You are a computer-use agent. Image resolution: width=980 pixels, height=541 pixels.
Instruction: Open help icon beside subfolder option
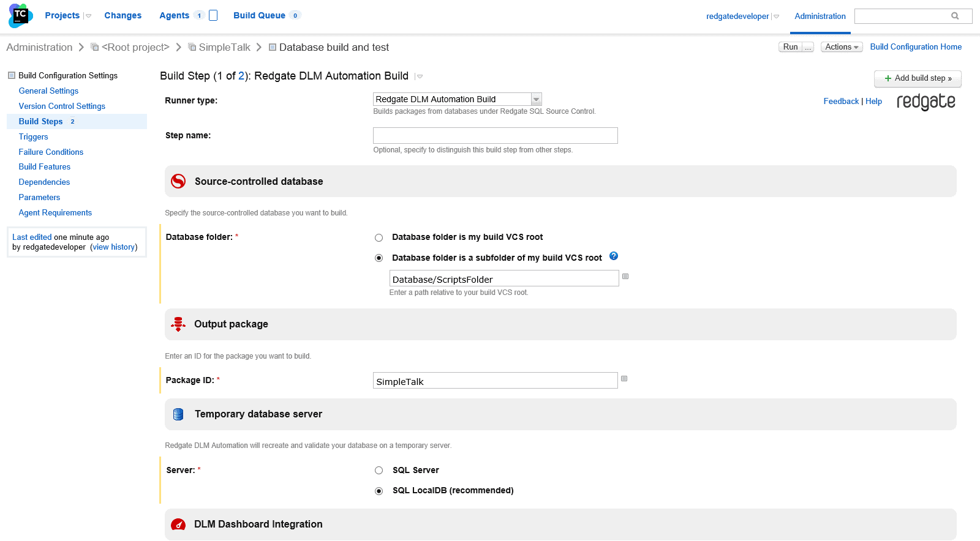point(614,256)
